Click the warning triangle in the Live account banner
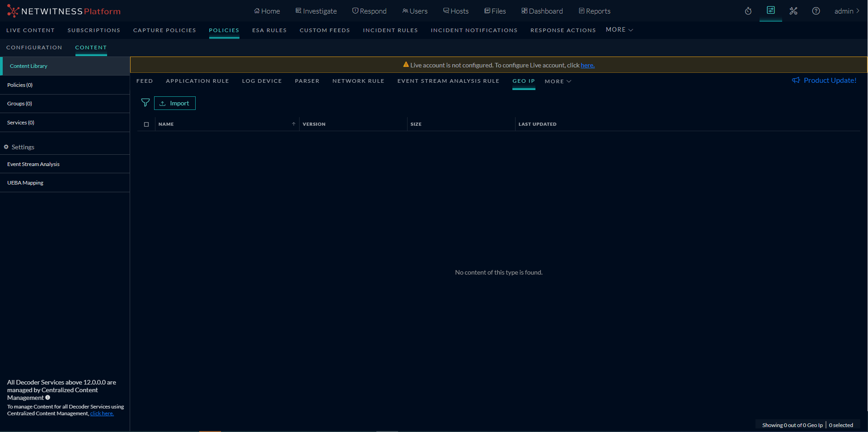The width and height of the screenshot is (868, 432). tap(405, 64)
